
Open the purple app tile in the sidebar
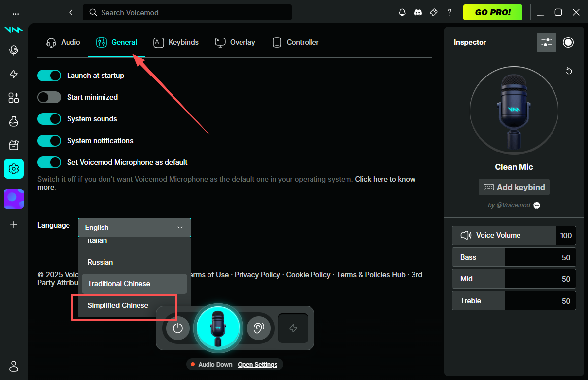[x=14, y=199]
